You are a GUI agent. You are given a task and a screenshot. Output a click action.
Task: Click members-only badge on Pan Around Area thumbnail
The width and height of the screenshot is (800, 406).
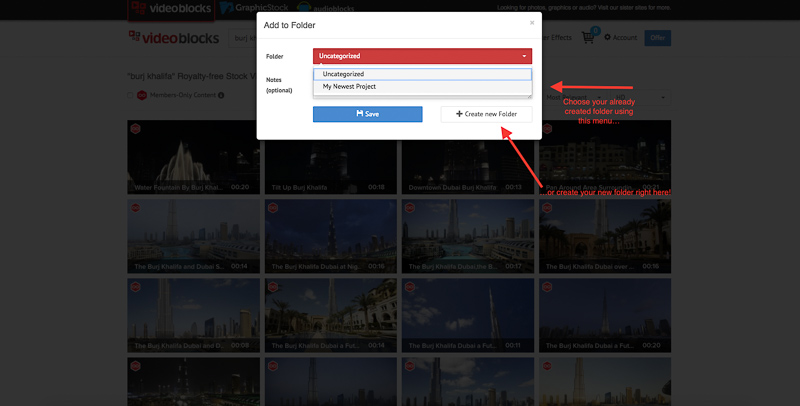pos(547,129)
